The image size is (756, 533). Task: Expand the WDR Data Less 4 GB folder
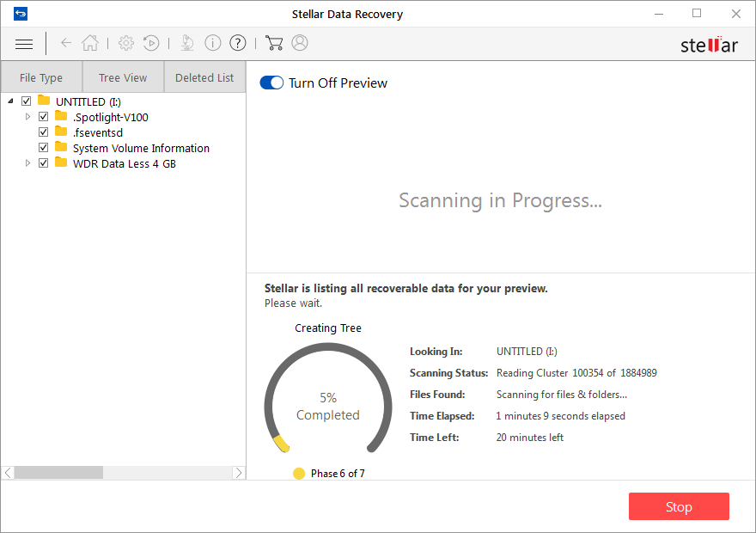click(27, 163)
